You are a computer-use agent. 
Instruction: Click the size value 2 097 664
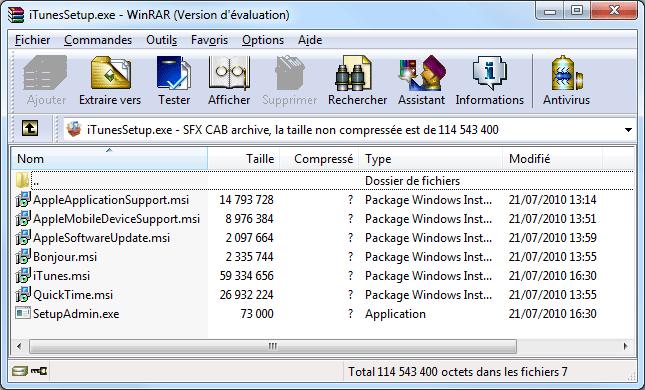pyautogui.click(x=249, y=237)
